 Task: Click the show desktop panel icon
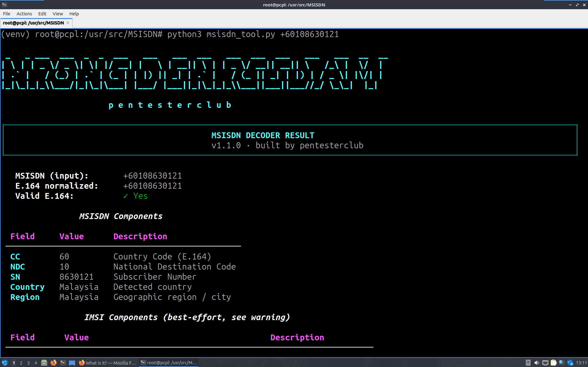(x=72, y=363)
